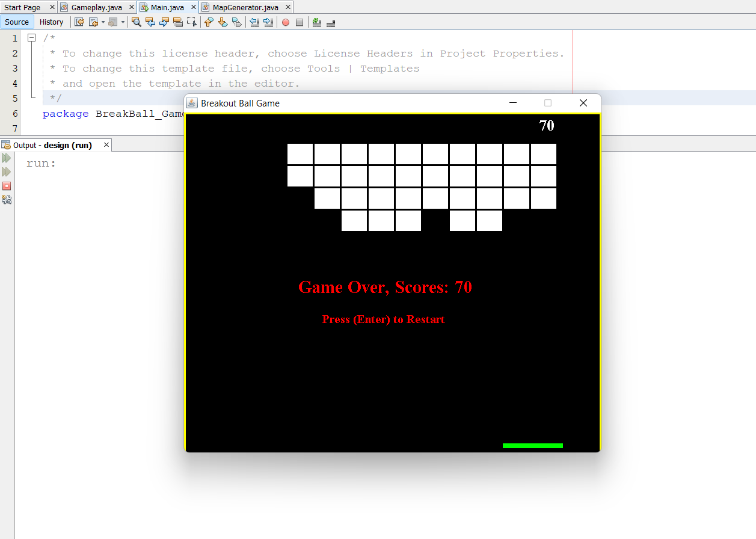756x539 pixels.
Task: Close the Gameplay.java tab
Action: click(x=131, y=7)
